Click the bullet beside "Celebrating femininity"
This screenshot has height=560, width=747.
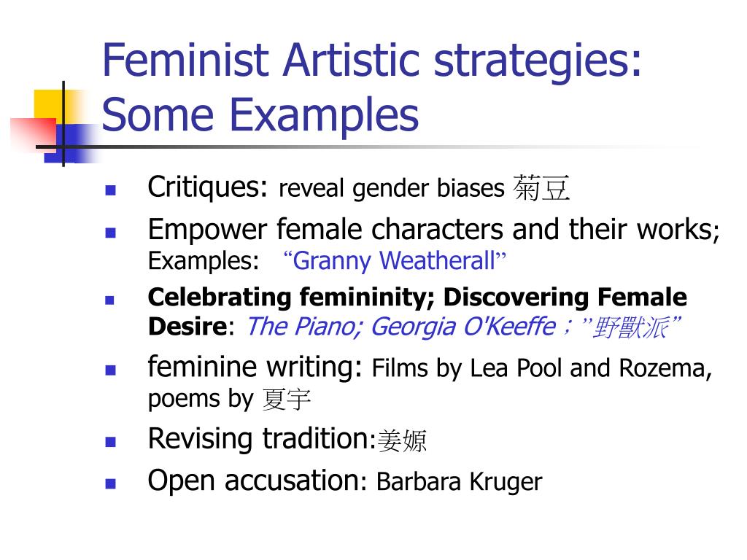(110, 300)
